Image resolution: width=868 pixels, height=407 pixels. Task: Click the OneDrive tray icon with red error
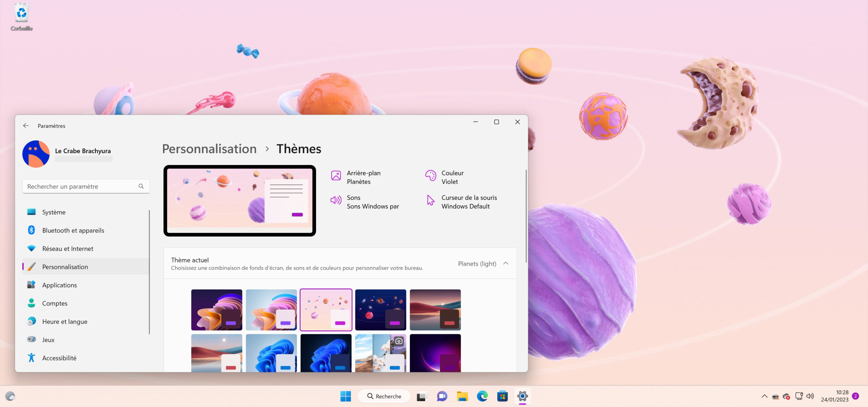(787, 396)
